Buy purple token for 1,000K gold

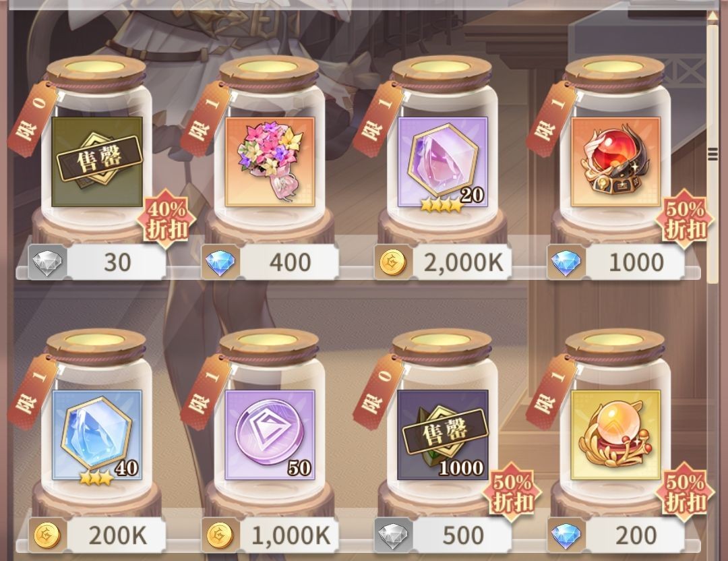(x=270, y=535)
